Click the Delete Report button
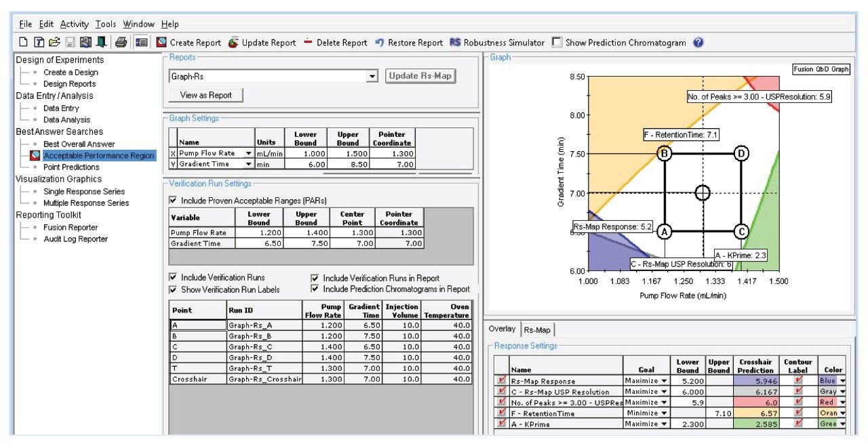868x448 pixels. (x=335, y=43)
